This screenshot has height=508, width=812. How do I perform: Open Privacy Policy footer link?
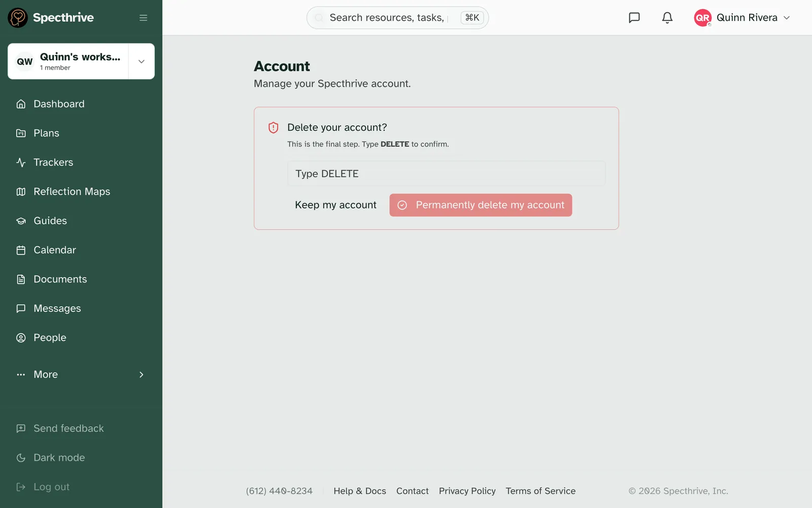[x=467, y=491]
